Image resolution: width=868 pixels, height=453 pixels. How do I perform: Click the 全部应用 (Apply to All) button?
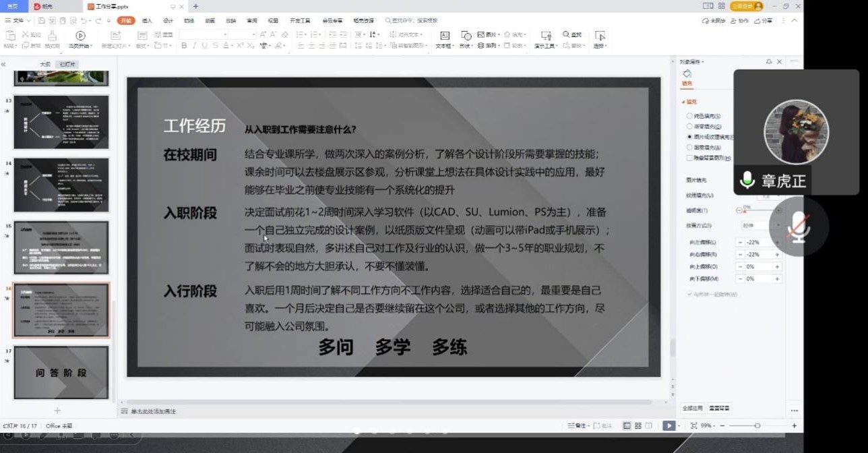[x=692, y=408]
